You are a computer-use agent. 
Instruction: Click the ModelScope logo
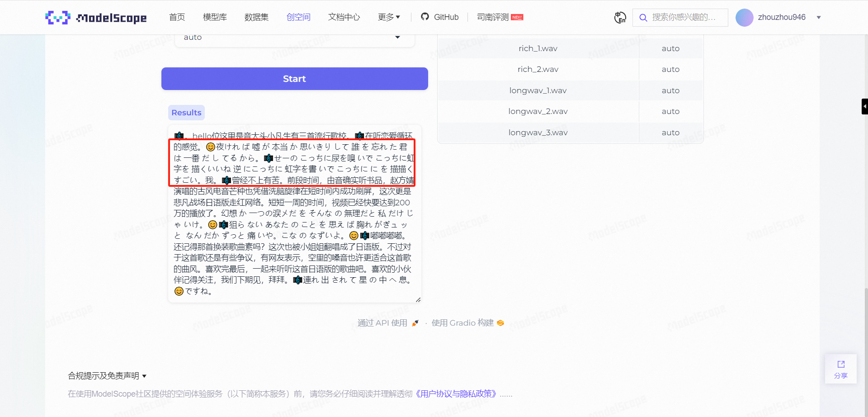pyautogui.click(x=95, y=17)
